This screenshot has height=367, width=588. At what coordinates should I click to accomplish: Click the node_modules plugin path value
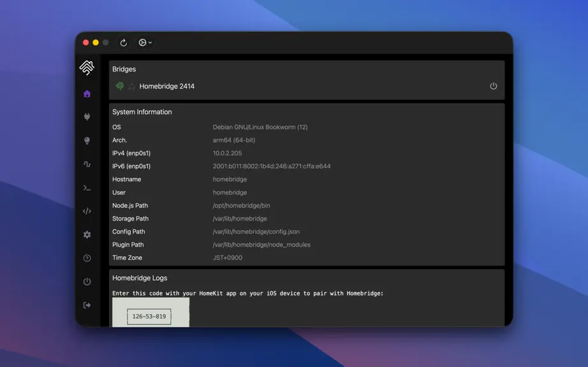pyautogui.click(x=261, y=245)
